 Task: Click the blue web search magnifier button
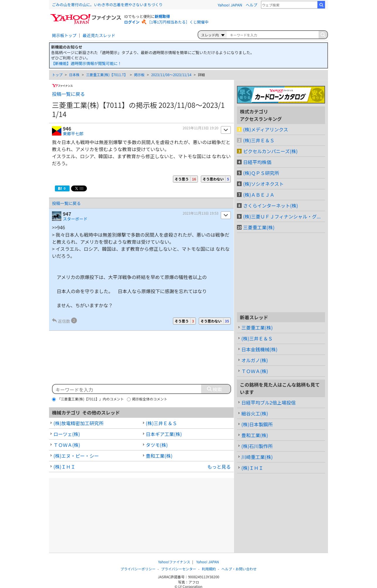tap(321, 5)
